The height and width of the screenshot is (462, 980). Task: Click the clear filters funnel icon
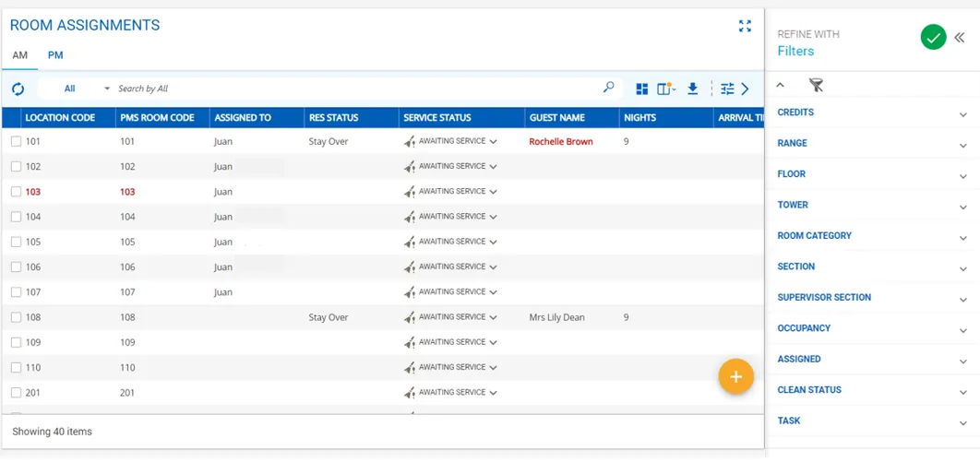pos(816,86)
